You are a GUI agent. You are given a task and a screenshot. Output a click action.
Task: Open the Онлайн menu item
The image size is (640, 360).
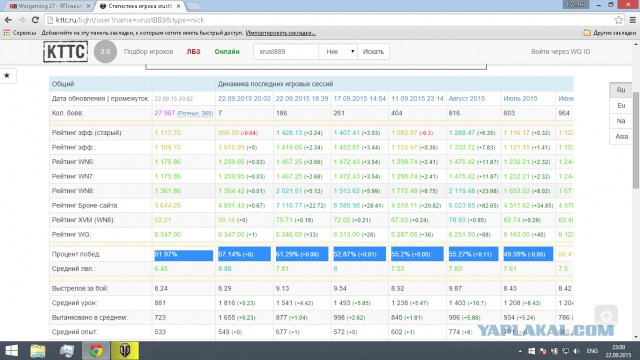pos(227,52)
